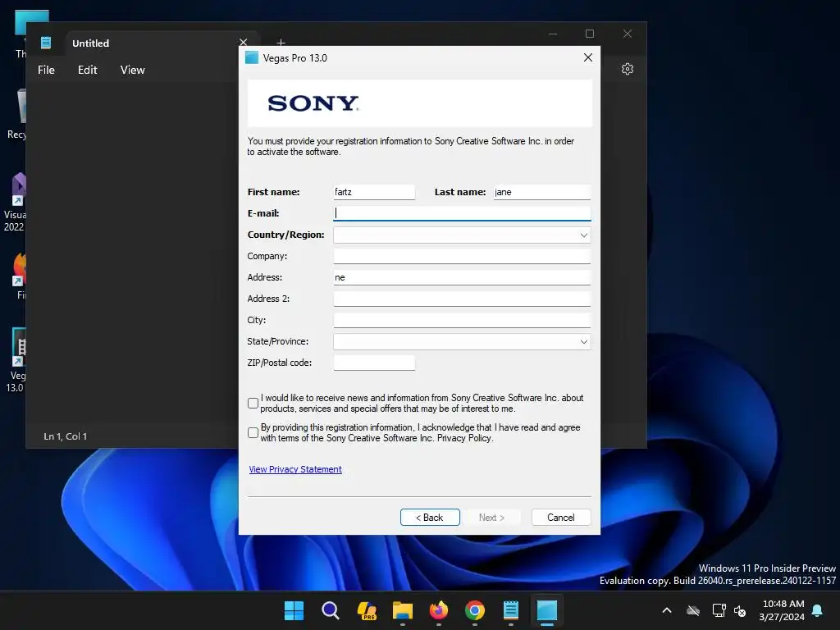Image resolution: width=840 pixels, height=630 pixels.
Task: Open network status tray icon
Action: tap(719, 610)
